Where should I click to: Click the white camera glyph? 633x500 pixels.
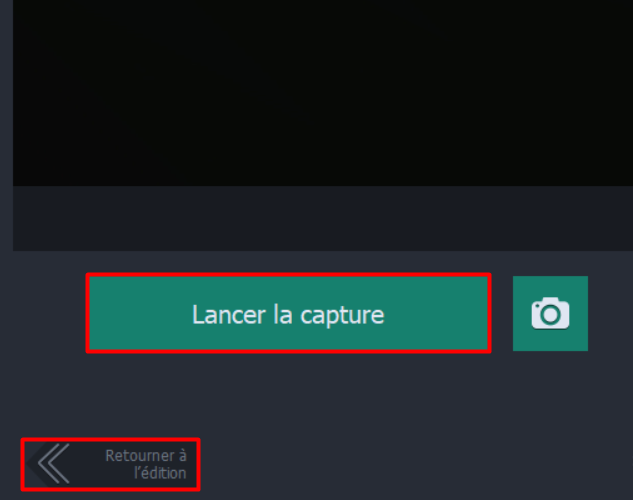[x=550, y=314]
